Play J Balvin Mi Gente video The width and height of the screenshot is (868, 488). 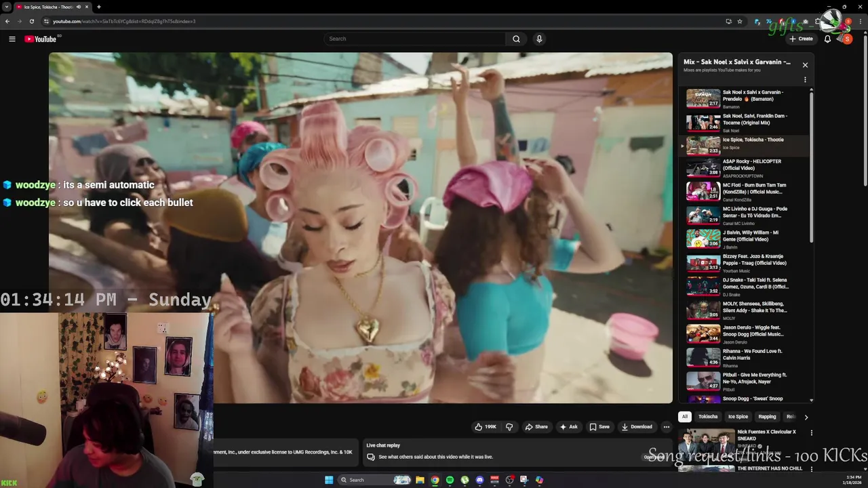click(x=744, y=239)
